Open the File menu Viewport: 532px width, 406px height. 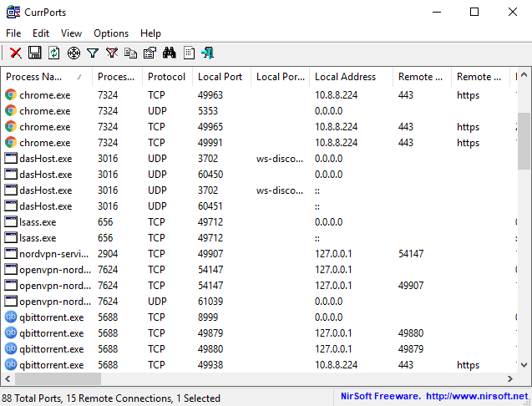[13, 33]
